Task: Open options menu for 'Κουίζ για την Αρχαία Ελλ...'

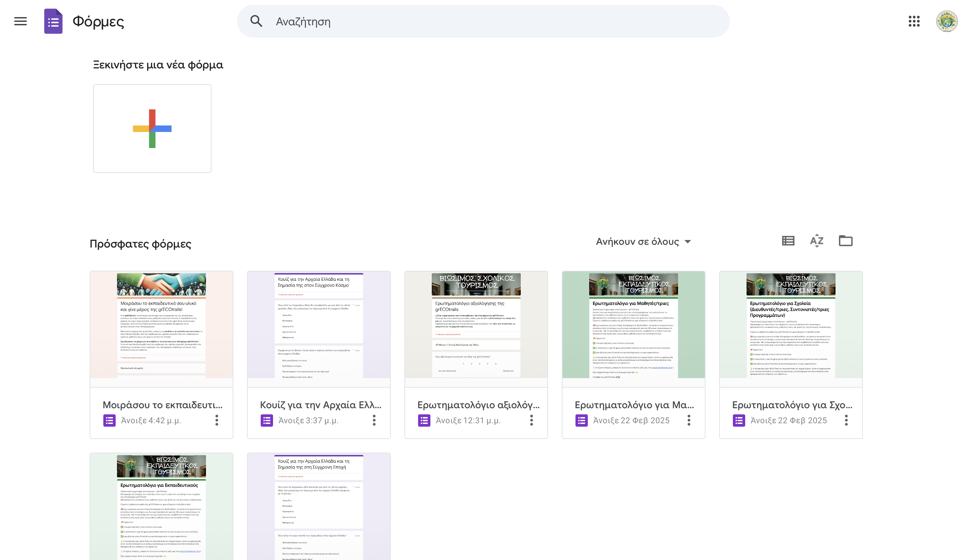Action: pos(374,421)
